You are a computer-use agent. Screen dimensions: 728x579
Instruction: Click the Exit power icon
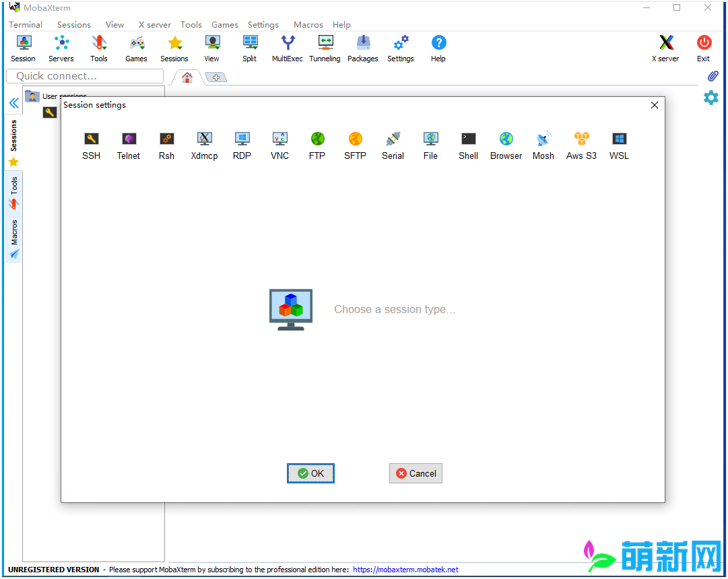pyautogui.click(x=704, y=48)
